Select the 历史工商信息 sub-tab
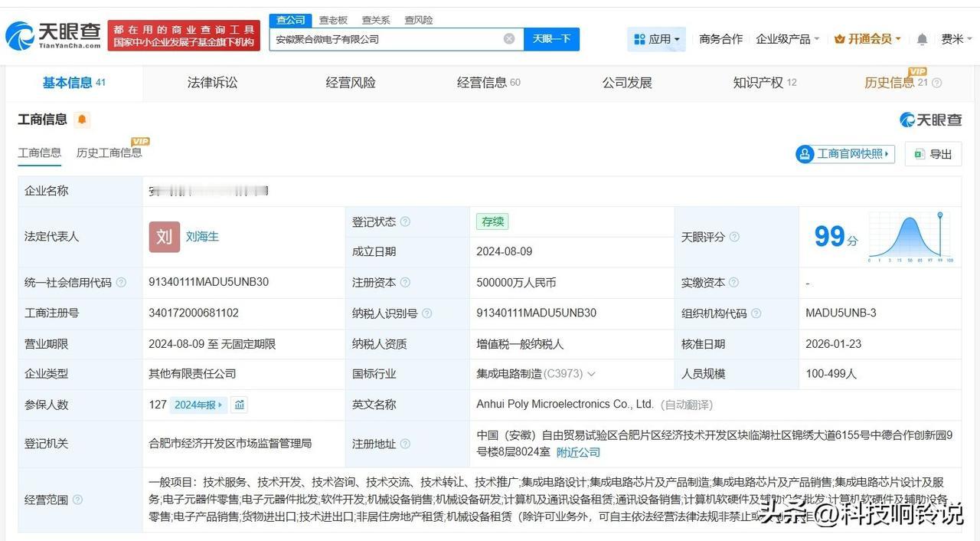This screenshot has width=980, height=541. pyautogui.click(x=109, y=152)
